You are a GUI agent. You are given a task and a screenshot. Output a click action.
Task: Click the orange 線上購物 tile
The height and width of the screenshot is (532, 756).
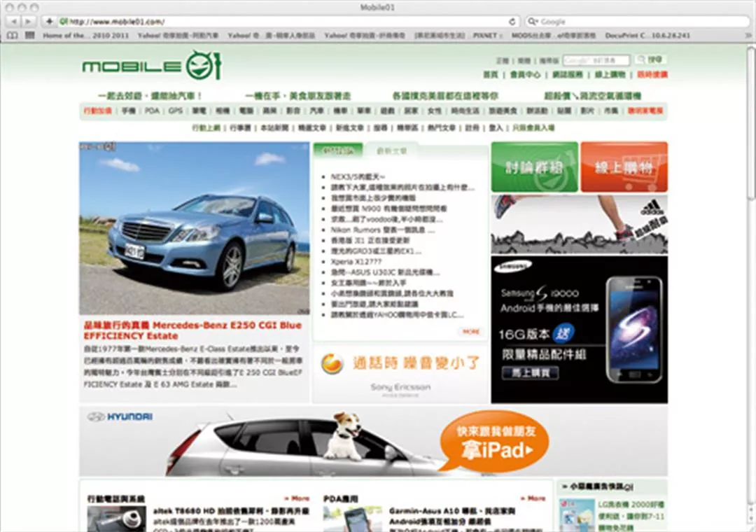(624, 167)
